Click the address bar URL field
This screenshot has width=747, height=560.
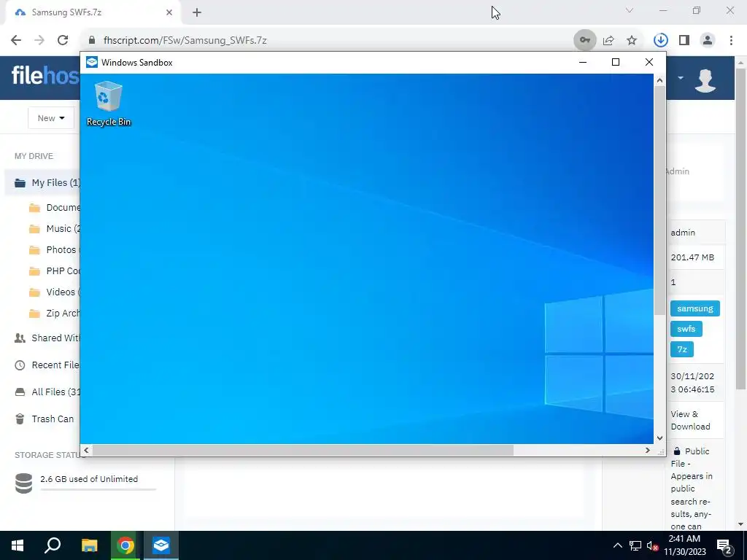(329, 41)
